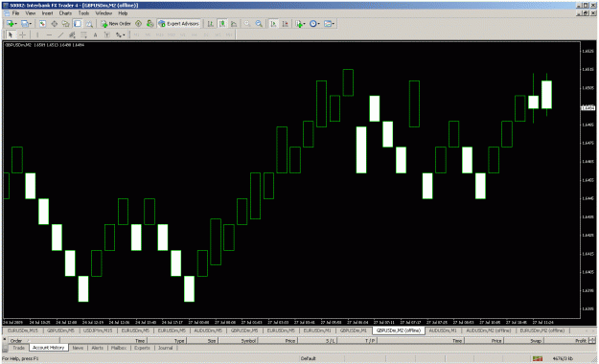The width and height of the screenshot is (599, 364).
Task: Click the Expert Advisors button
Action: point(179,24)
